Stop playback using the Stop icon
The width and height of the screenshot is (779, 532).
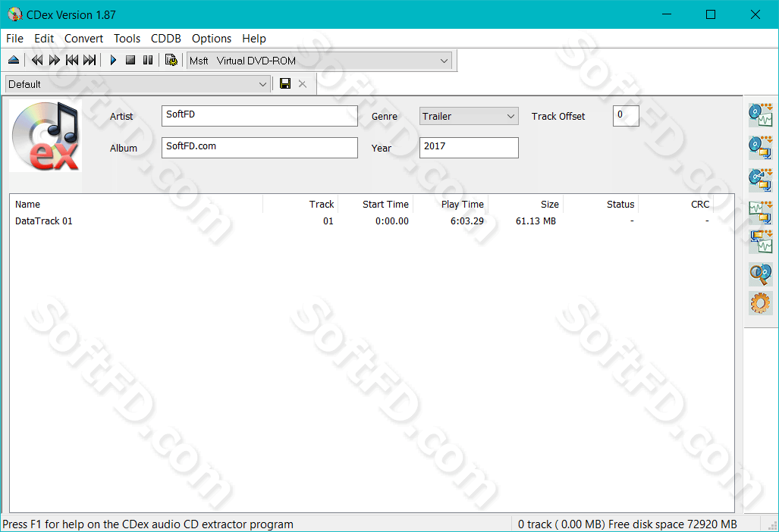coord(130,60)
